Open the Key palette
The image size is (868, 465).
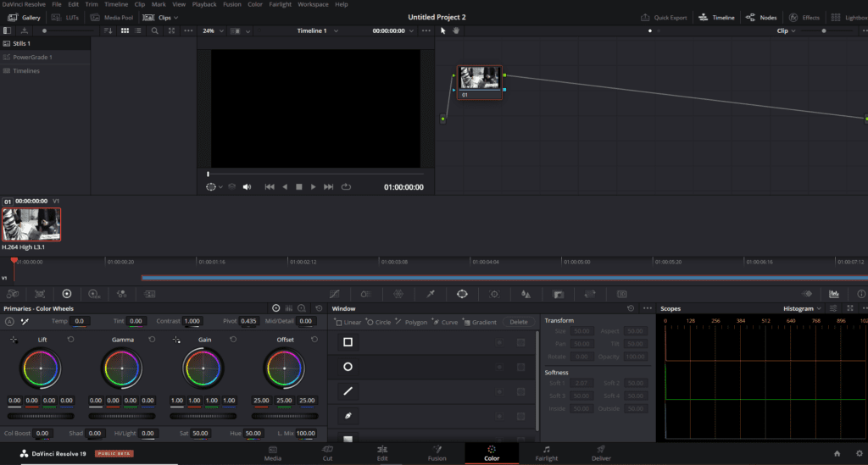(x=559, y=294)
